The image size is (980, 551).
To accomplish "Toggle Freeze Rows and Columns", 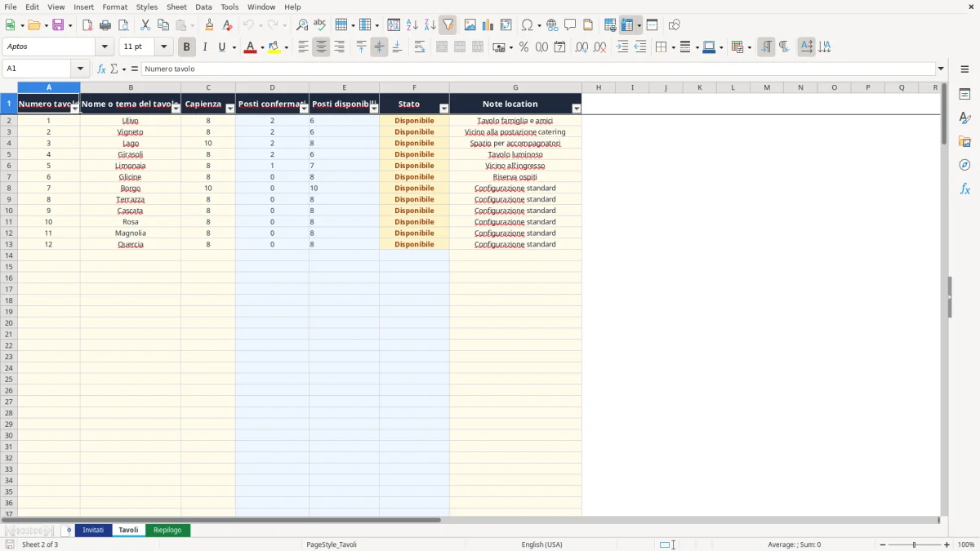I will (627, 25).
